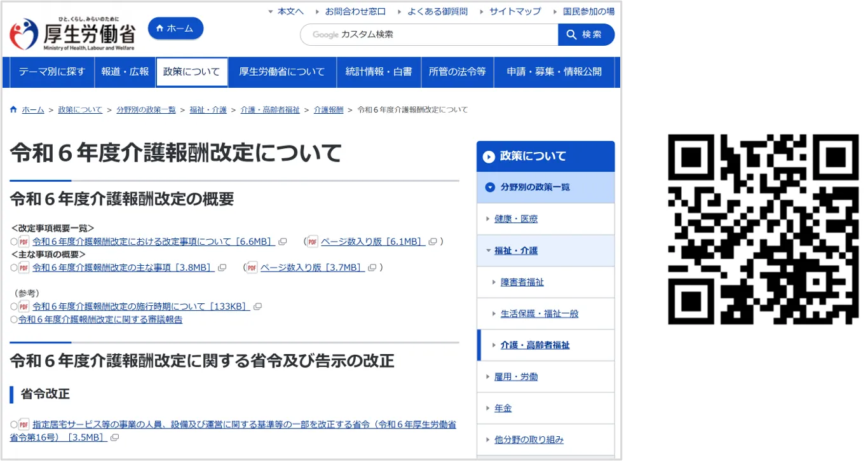Viewport: 868px width, 461px height.
Task: Click the 省令改正 subheading
Action: pos(45,394)
